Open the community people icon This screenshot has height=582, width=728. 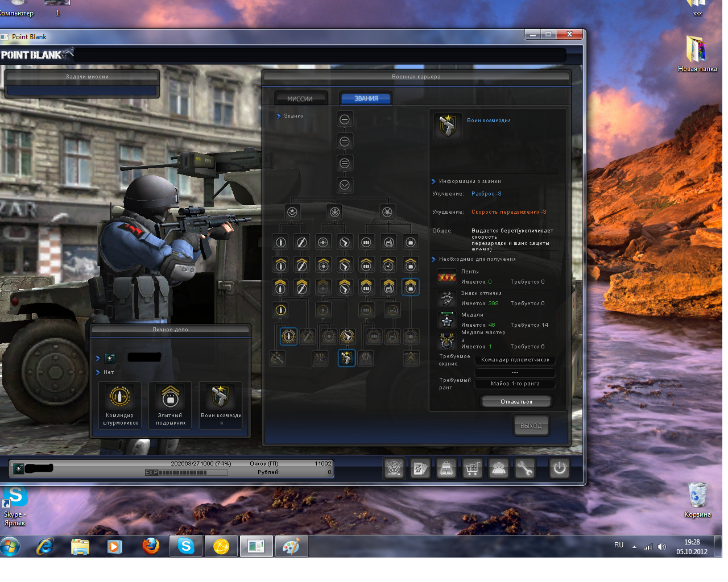pyautogui.click(x=499, y=469)
